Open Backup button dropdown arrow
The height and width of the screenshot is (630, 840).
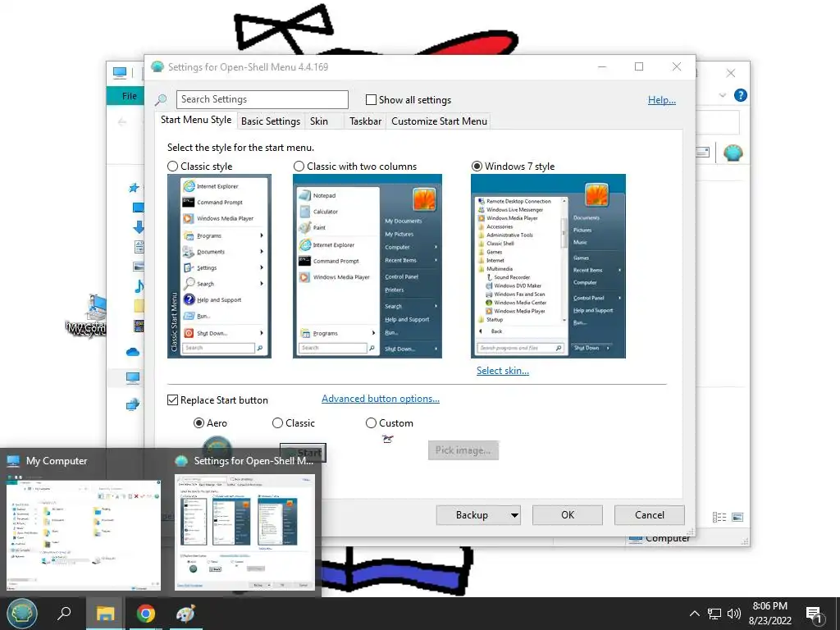tap(514, 515)
